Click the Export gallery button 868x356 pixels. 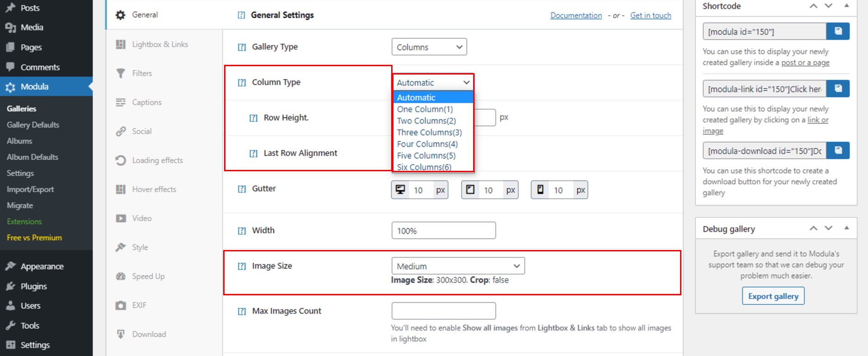point(773,296)
